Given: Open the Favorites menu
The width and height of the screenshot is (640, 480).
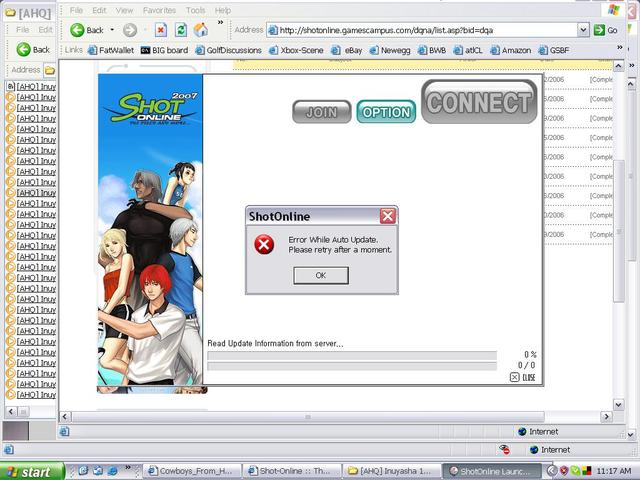Looking at the screenshot, I should tap(159, 10).
